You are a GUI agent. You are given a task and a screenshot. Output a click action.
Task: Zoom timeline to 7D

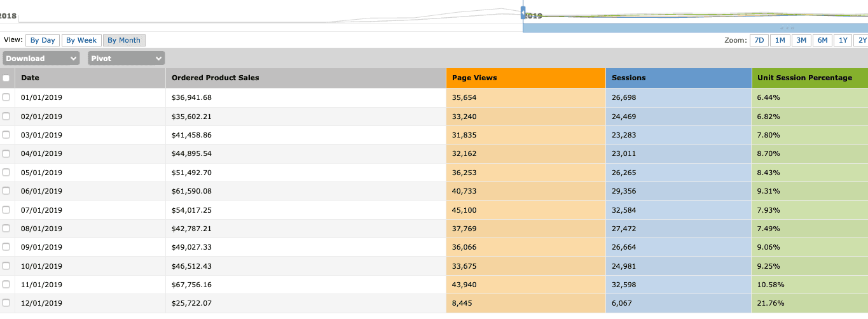coord(759,40)
